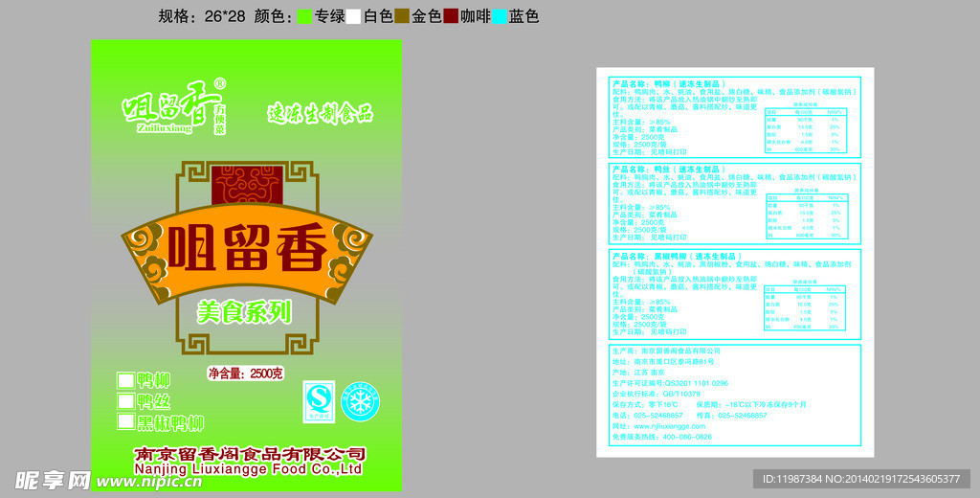The image size is (980, 498).
Task: Select the white 白色 color swatch
Action: (x=354, y=17)
